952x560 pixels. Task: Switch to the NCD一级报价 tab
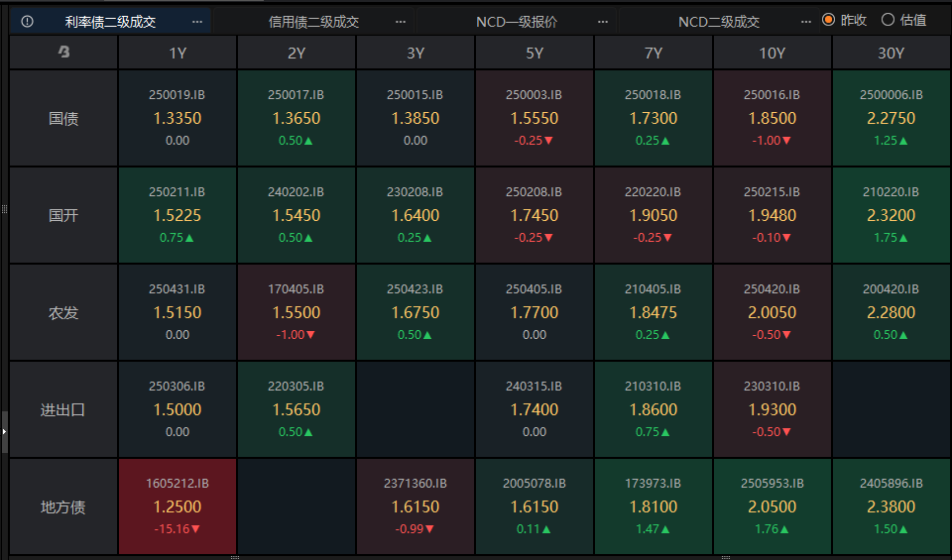point(517,21)
